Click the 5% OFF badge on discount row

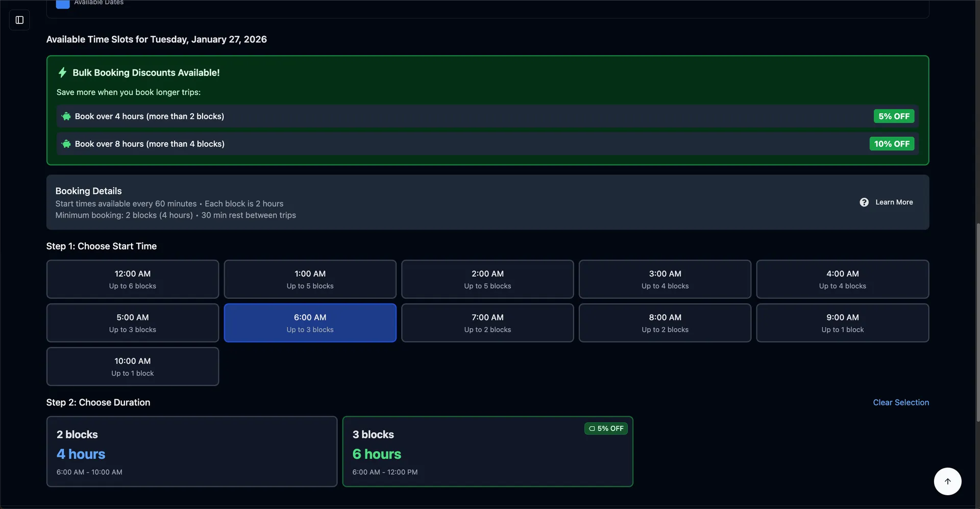point(894,116)
